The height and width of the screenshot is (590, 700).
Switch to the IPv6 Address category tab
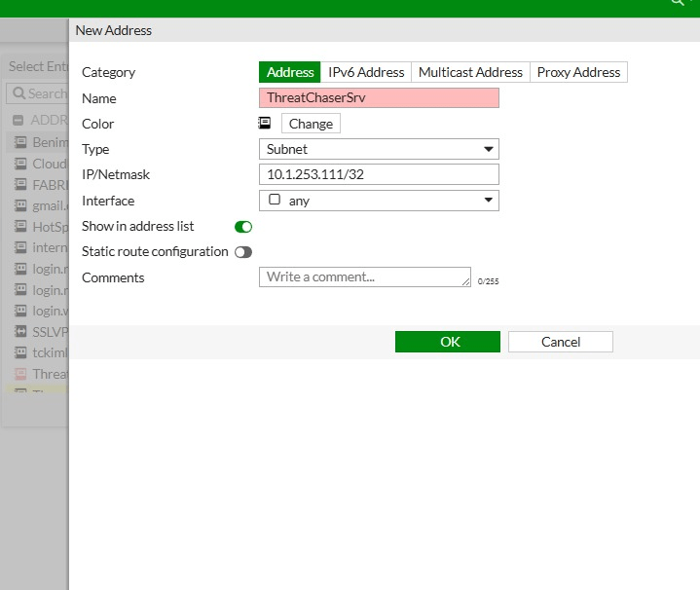366,72
